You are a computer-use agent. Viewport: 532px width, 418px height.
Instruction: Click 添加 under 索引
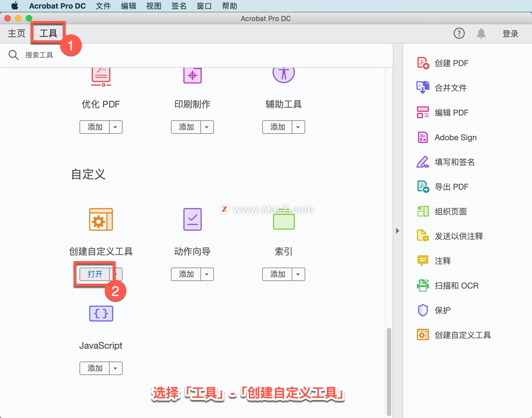pos(277,274)
